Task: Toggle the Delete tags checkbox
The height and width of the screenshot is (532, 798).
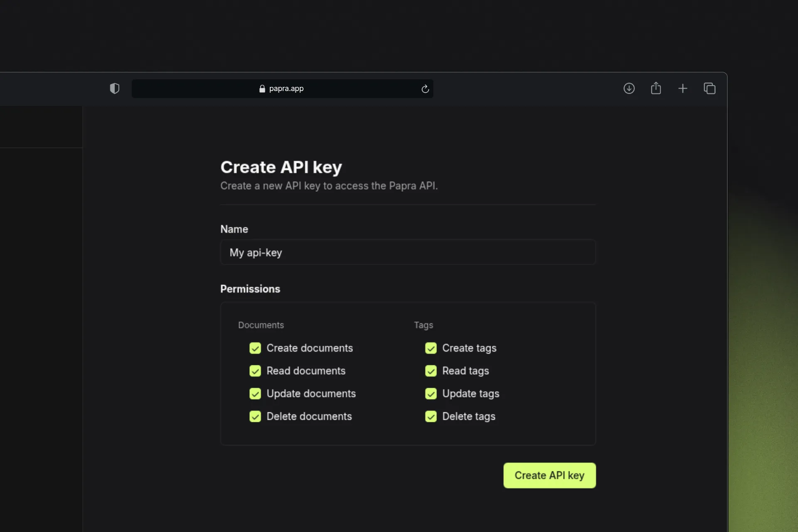Action: tap(431, 416)
